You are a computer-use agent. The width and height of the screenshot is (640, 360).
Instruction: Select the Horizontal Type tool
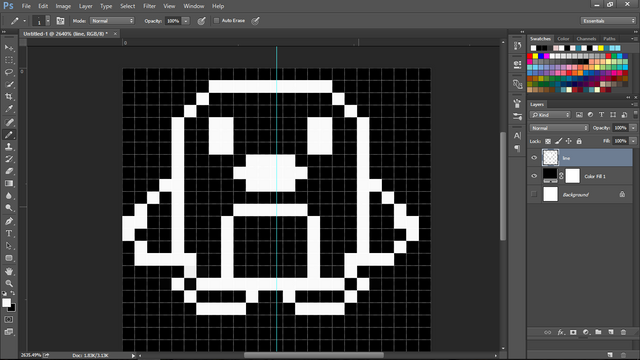click(x=9, y=233)
